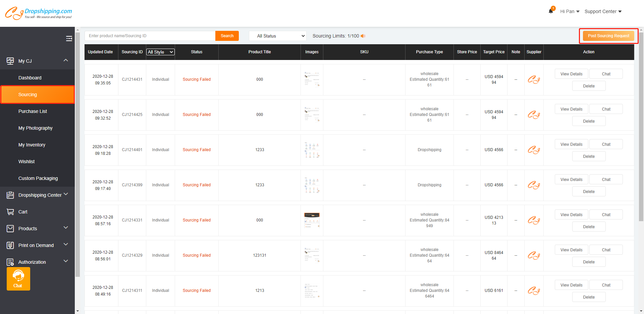
Task: Click the Post Sourcing Request button
Action: (608, 36)
